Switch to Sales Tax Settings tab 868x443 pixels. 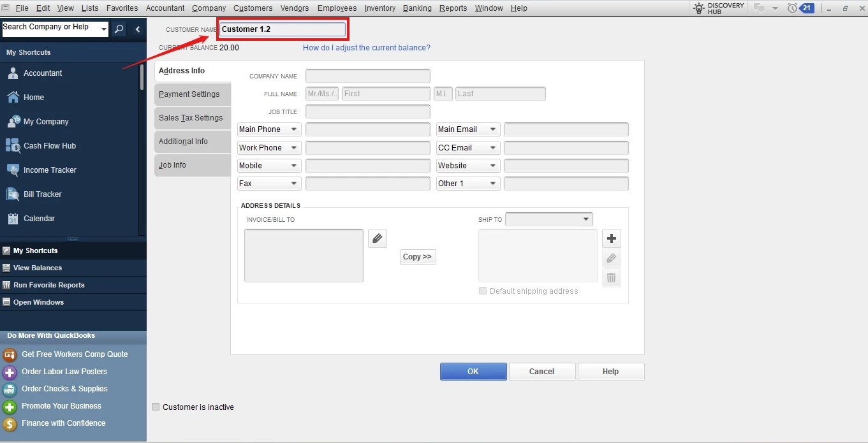point(193,117)
